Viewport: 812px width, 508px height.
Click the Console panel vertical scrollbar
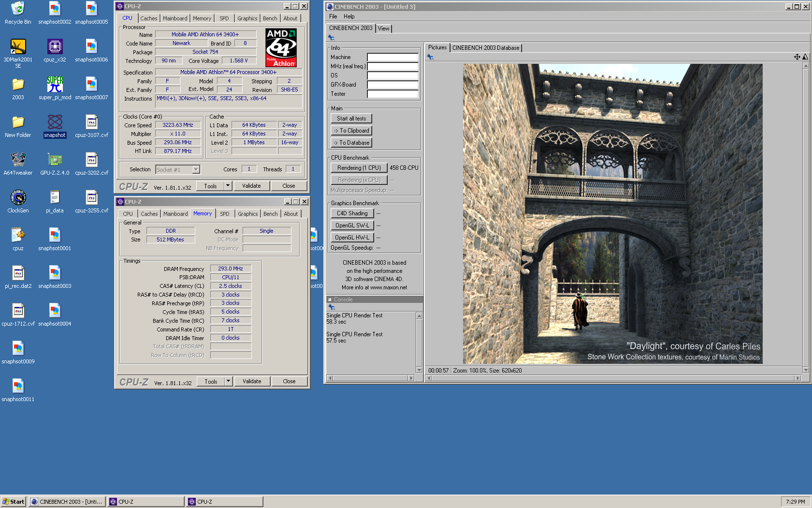(419, 343)
